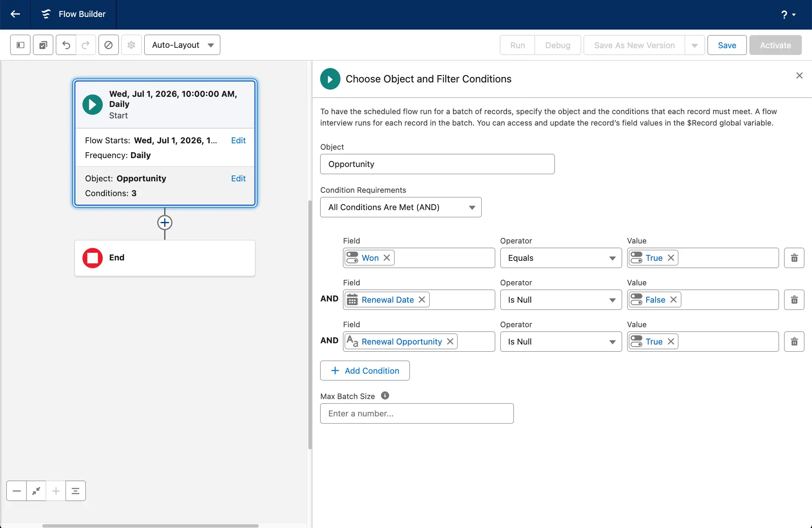812x528 pixels.
Task: Click the canvas vertical scrollbar
Action: 310,324
